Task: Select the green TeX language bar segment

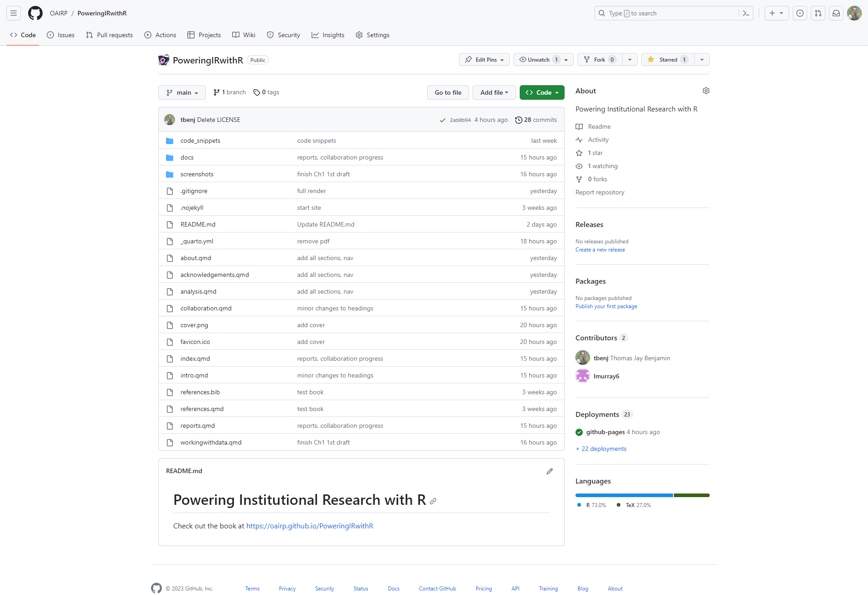Action: 692,495
